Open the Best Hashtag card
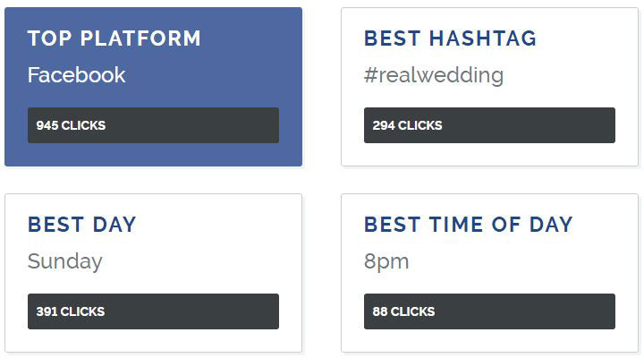The width and height of the screenshot is (644, 358). click(489, 87)
